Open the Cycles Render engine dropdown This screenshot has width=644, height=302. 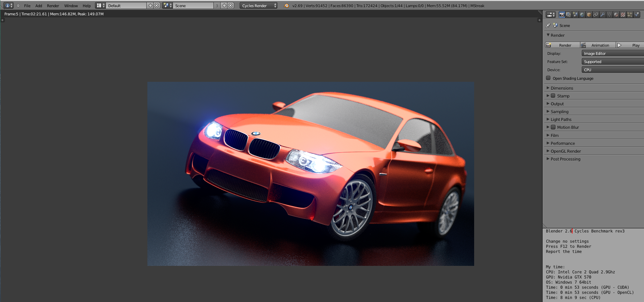[258, 5]
